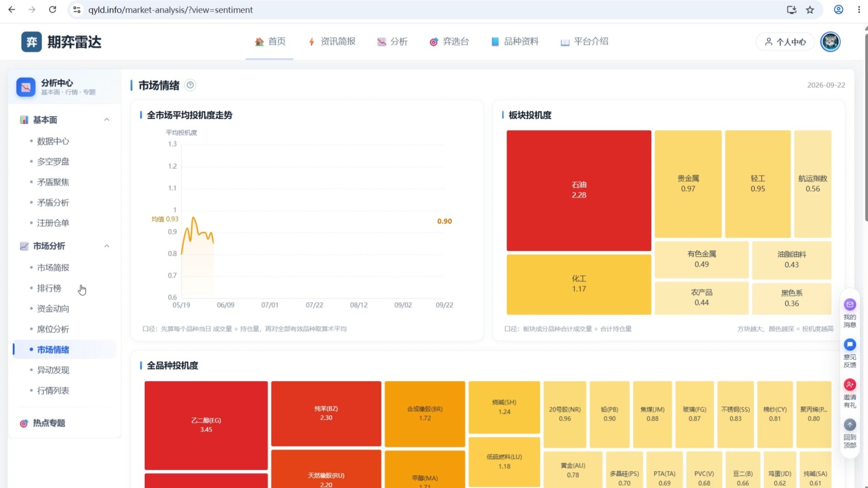Bookmark this page with star icon
Image resolution: width=868 pixels, height=488 pixels.
click(x=810, y=10)
